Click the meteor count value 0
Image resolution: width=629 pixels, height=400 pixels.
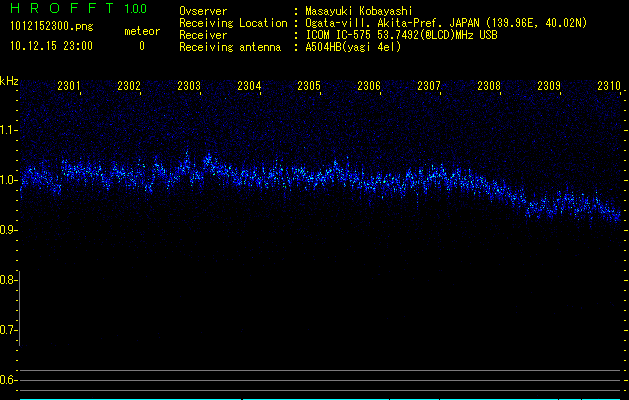pos(141,46)
